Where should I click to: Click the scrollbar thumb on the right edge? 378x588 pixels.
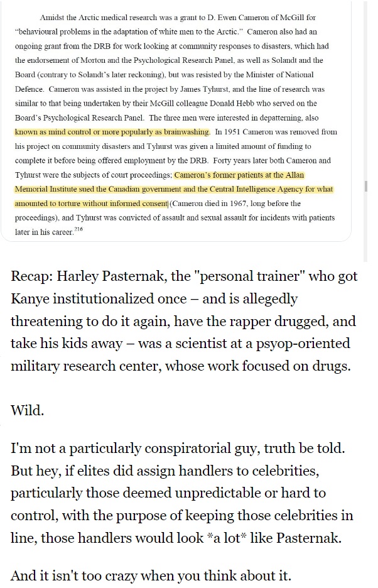(365, 186)
